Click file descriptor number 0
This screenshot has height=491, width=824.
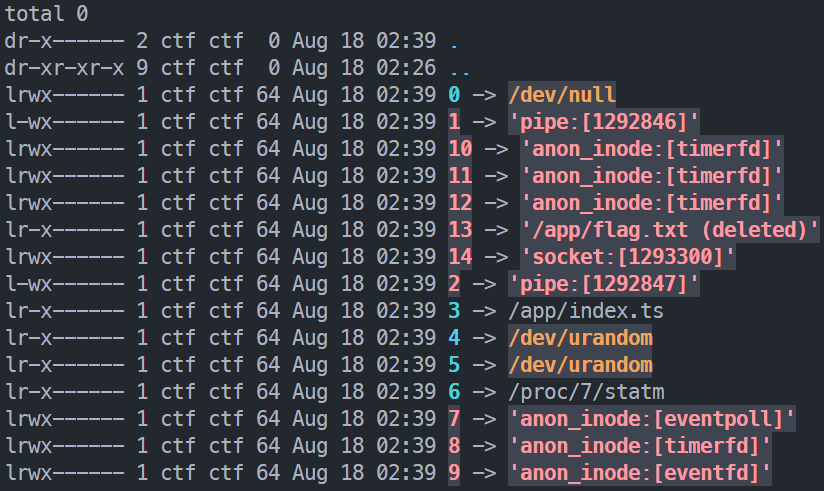click(x=454, y=95)
